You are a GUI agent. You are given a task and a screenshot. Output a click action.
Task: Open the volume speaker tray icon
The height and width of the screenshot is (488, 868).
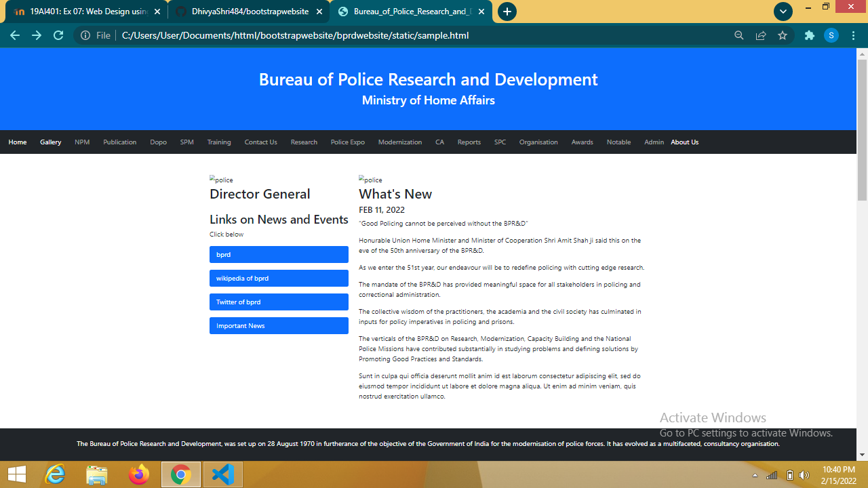point(805,475)
